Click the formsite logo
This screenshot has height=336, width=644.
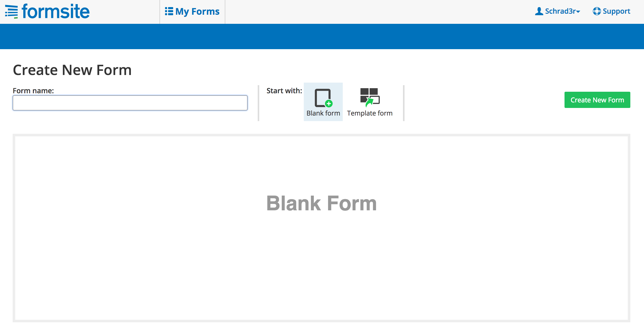47,11
